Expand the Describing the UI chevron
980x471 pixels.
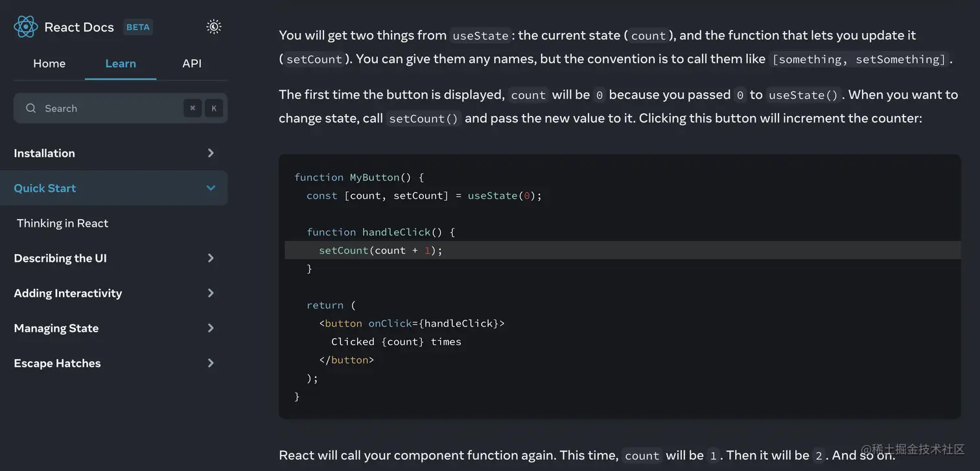(x=211, y=258)
